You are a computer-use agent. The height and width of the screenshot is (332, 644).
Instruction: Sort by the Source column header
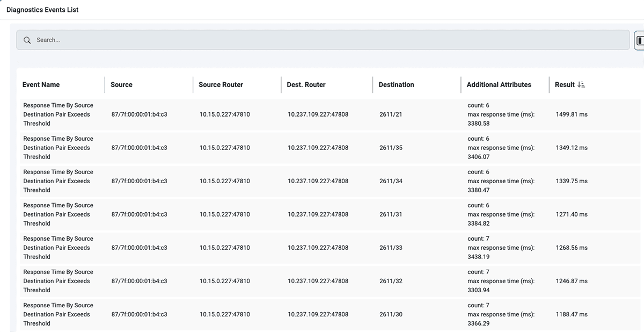[x=121, y=85]
